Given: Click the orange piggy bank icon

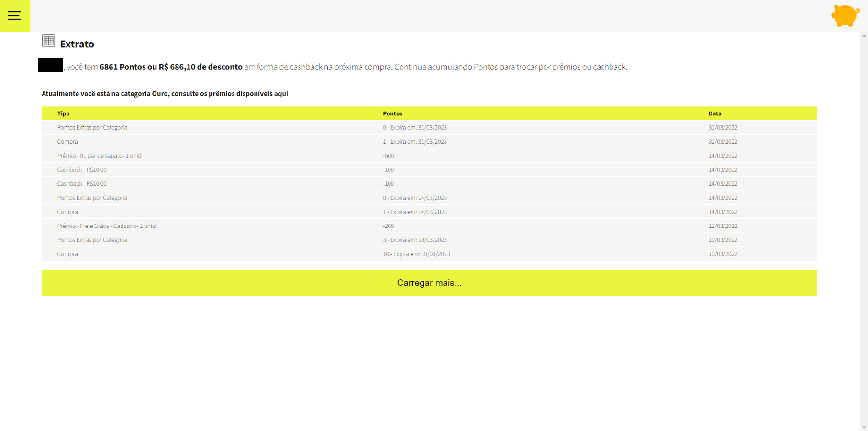Looking at the screenshot, I should pyautogui.click(x=845, y=15).
